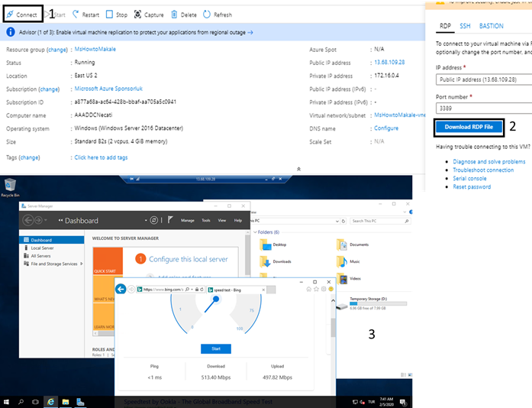This screenshot has height=408, width=532.
Task: Open the Advisor replication recommendation arrow
Action: (250, 32)
